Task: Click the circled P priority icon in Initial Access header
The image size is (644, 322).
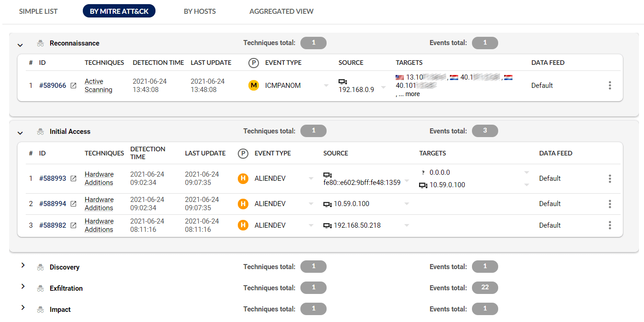Action: click(x=243, y=153)
